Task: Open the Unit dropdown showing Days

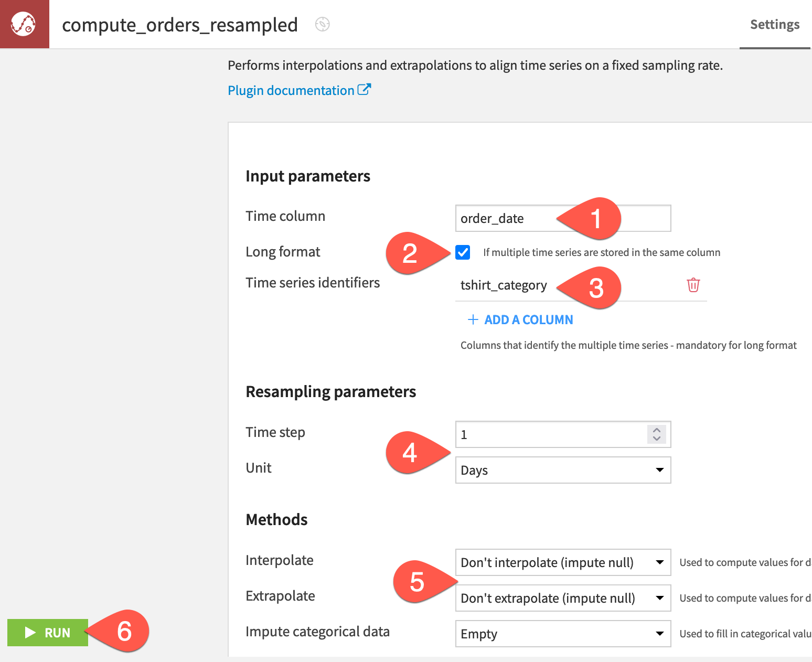Action: [563, 470]
